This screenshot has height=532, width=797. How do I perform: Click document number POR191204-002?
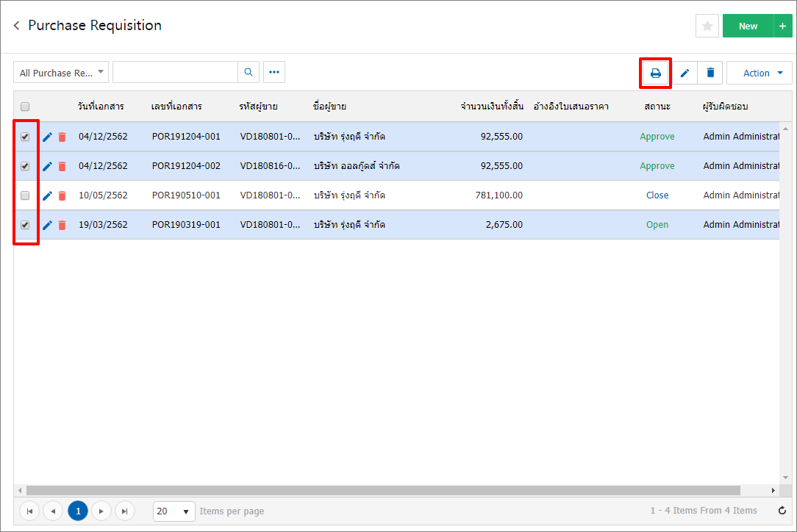(186, 165)
